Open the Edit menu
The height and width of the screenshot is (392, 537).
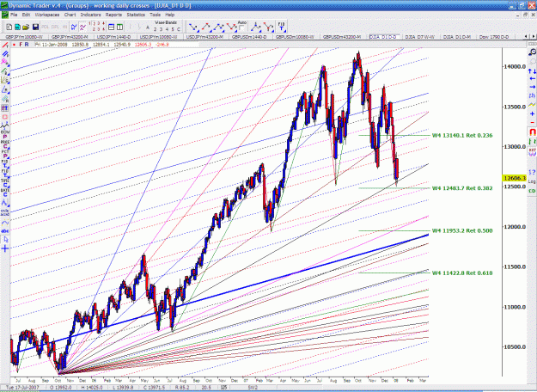(x=26, y=15)
